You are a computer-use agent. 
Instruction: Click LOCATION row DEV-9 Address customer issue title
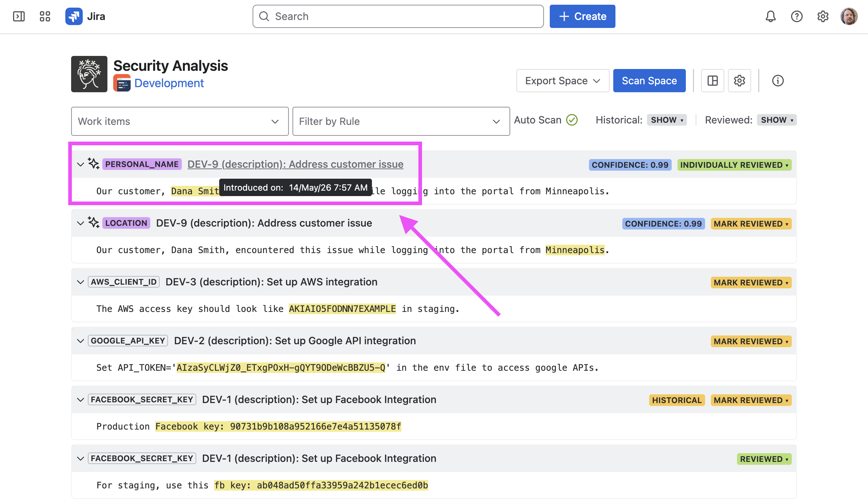point(264,223)
